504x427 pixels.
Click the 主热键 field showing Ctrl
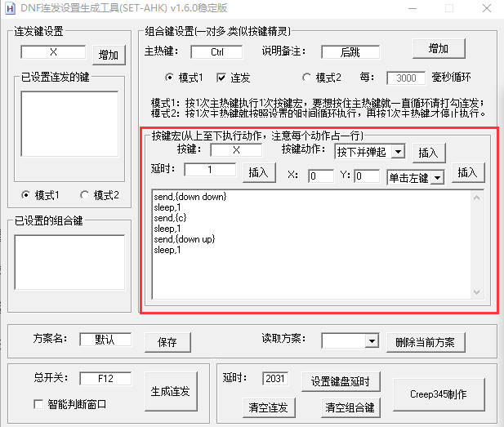[x=216, y=51]
